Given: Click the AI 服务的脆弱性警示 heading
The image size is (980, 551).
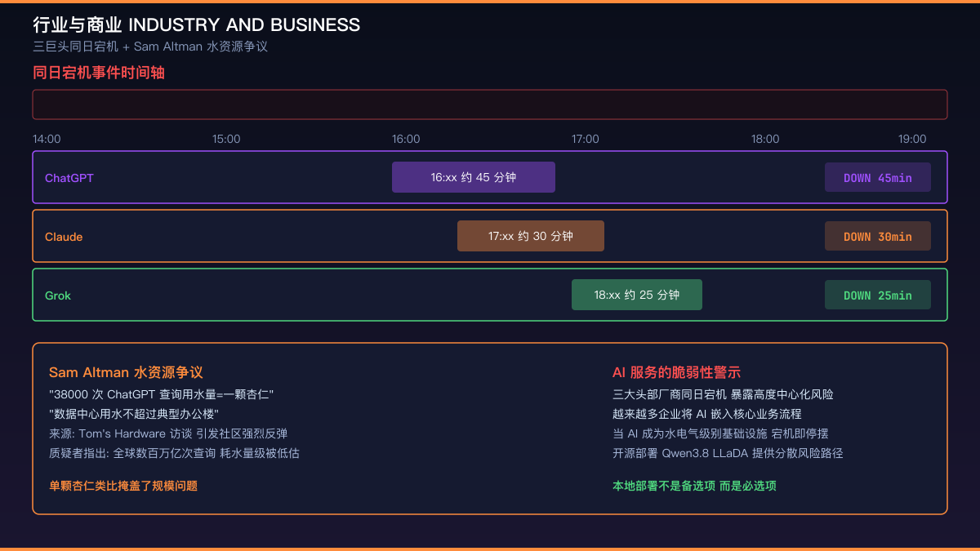Looking at the screenshot, I should pos(676,372).
